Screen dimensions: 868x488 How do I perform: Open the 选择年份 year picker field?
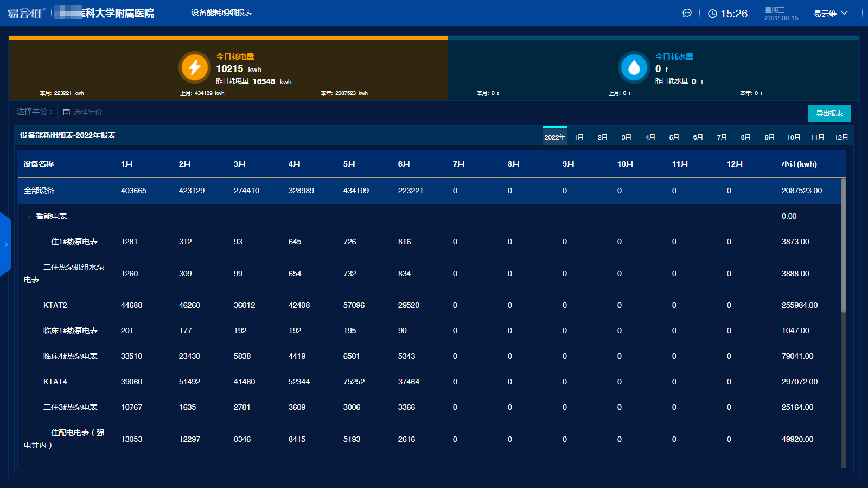pyautogui.click(x=117, y=112)
